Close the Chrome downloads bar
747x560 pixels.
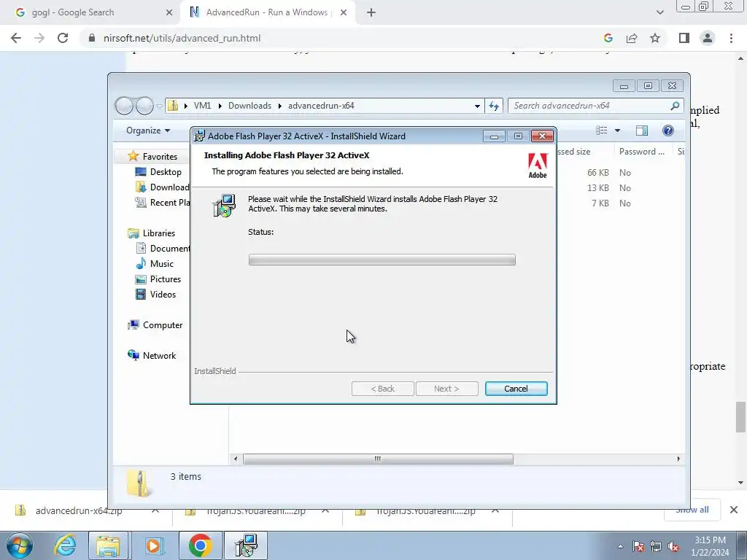coord(734,510)
